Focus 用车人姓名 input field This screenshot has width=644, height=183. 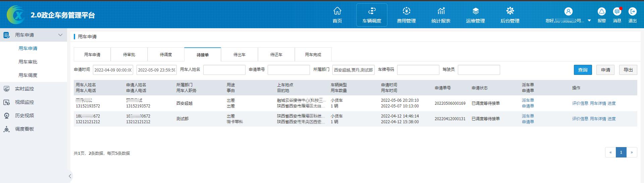coord(224,70)
